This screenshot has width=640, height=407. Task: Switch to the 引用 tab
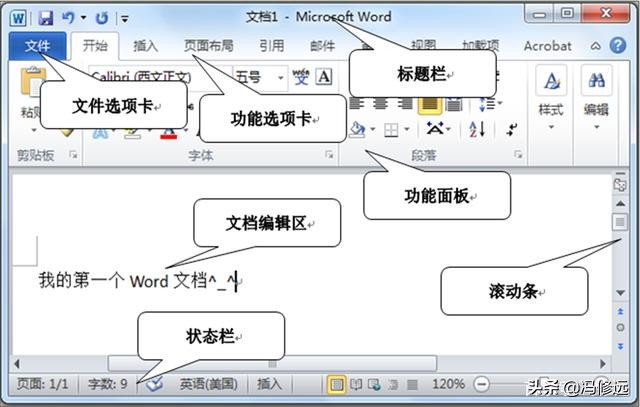(272, 46)
